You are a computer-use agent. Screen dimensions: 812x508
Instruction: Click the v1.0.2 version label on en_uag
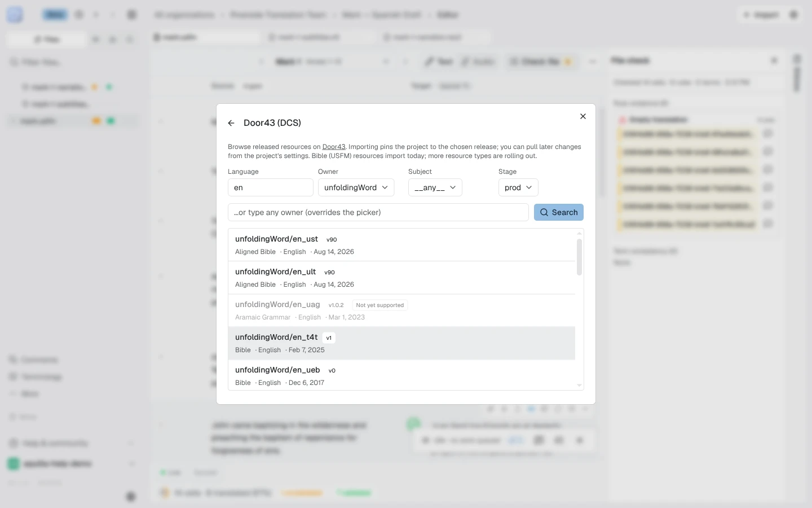point(336,305)
